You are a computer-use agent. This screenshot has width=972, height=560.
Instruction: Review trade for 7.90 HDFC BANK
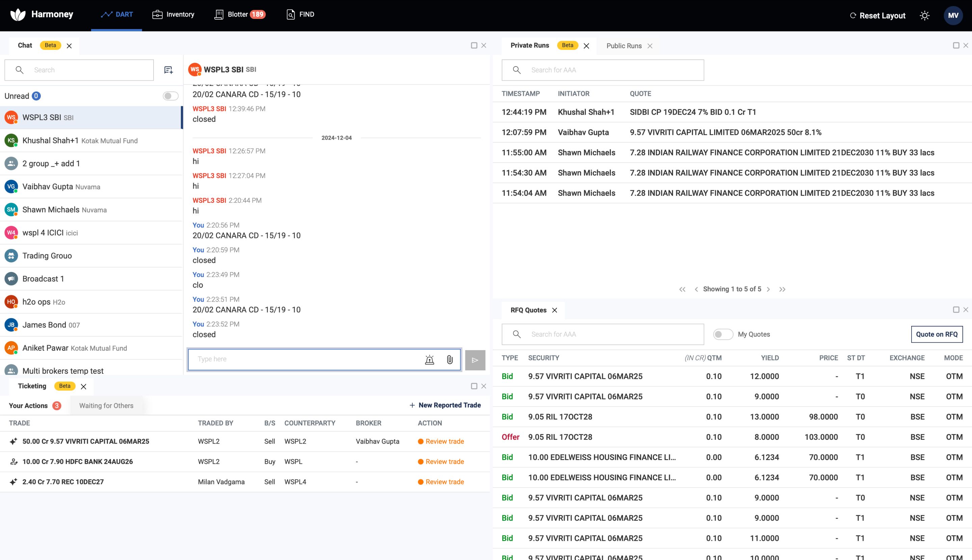tap(441, 461)
